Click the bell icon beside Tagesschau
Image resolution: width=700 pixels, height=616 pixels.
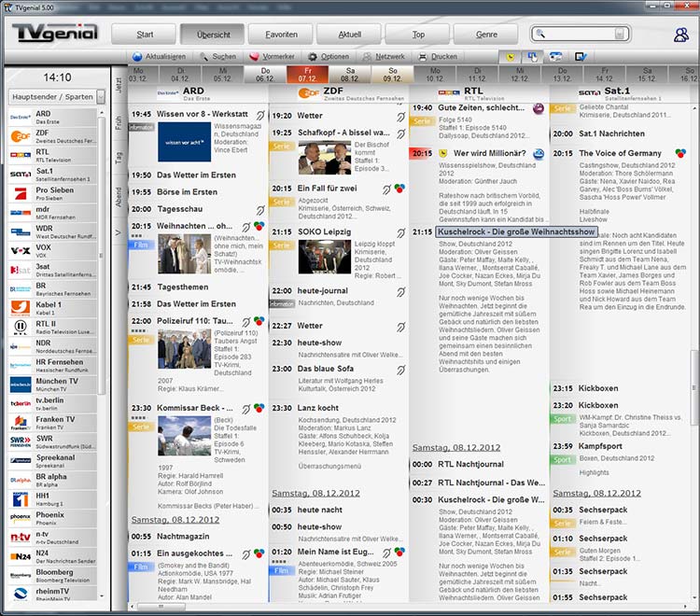(260, 210)
